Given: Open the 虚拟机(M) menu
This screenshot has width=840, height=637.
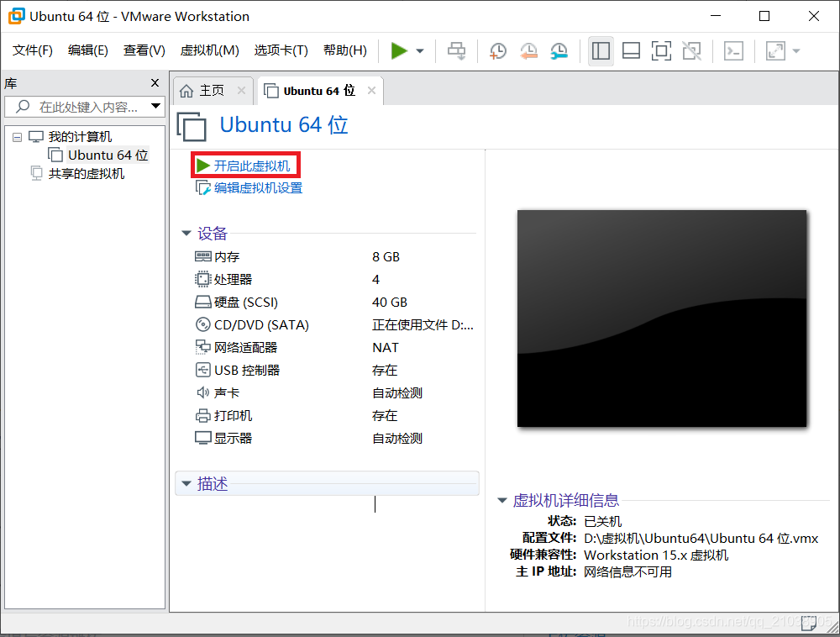Looking at the screenshot, I should point(209,50).
